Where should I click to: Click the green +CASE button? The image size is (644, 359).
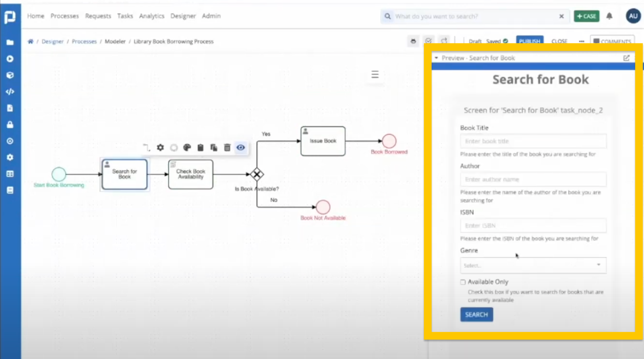pos(587,16)
